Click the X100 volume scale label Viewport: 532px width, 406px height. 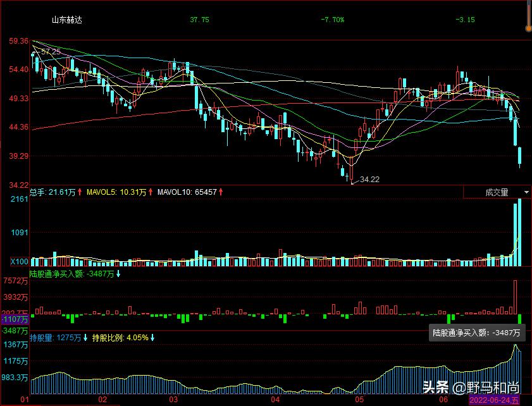coord(19,261)
